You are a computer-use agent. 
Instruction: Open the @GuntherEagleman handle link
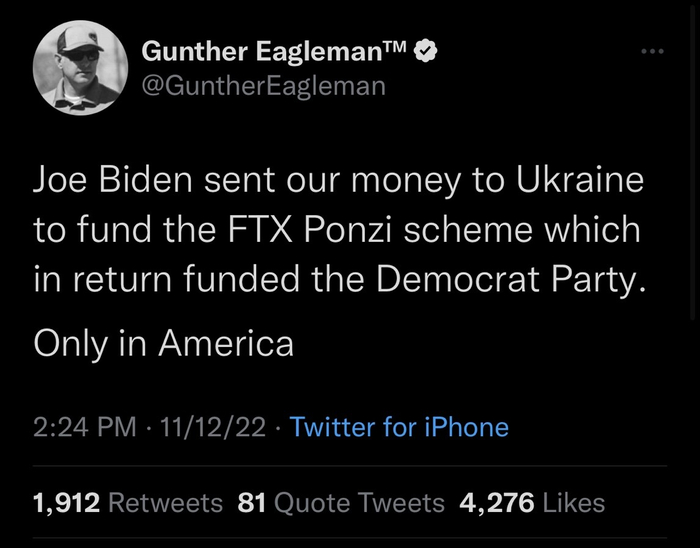coord(263,86)
